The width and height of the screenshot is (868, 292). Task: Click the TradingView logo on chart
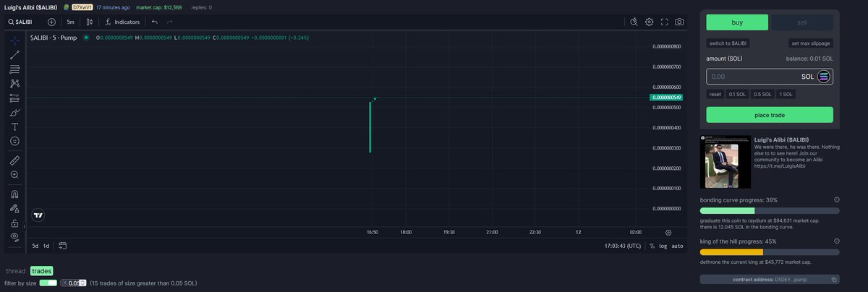[38, 215]
